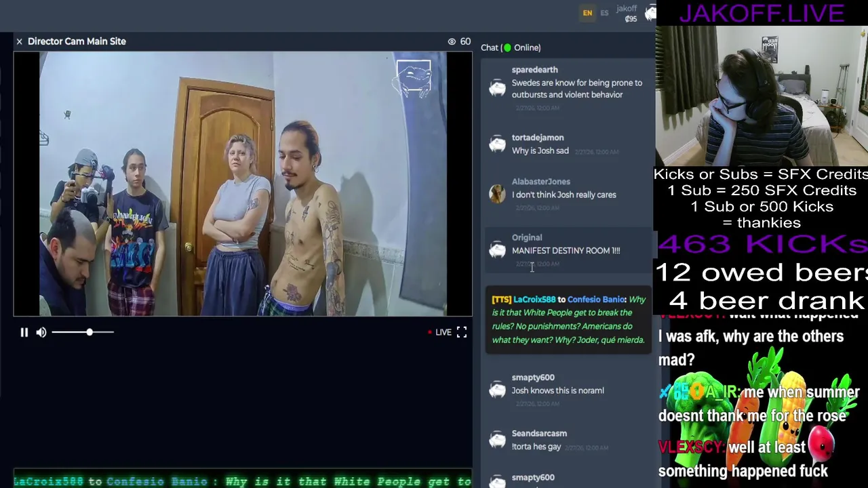Click the camera video feed
868x488 pixels.
(x=243, y=184)
